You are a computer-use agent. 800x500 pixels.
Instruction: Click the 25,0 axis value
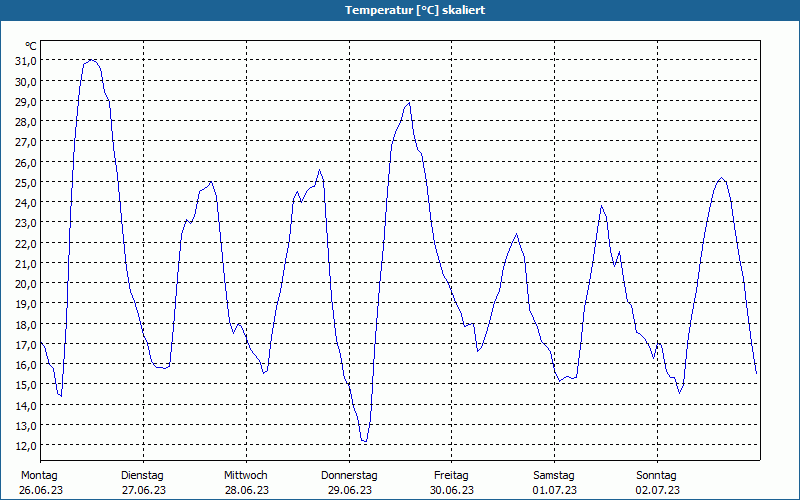click(26, 182)
